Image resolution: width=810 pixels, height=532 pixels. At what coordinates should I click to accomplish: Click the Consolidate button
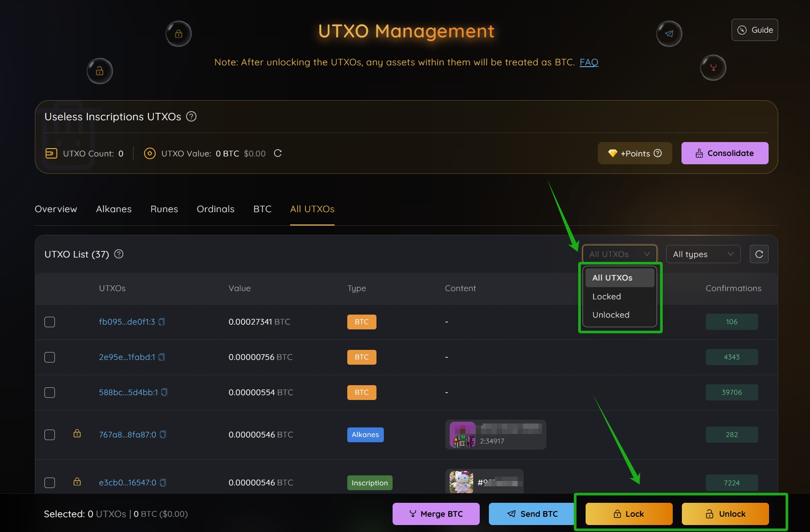(x=725, y=153)
